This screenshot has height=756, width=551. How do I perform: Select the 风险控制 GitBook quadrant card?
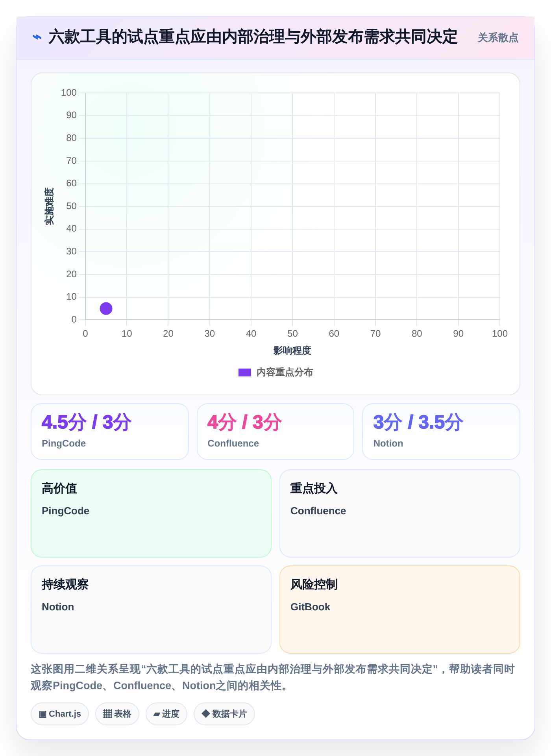[400, 610]
